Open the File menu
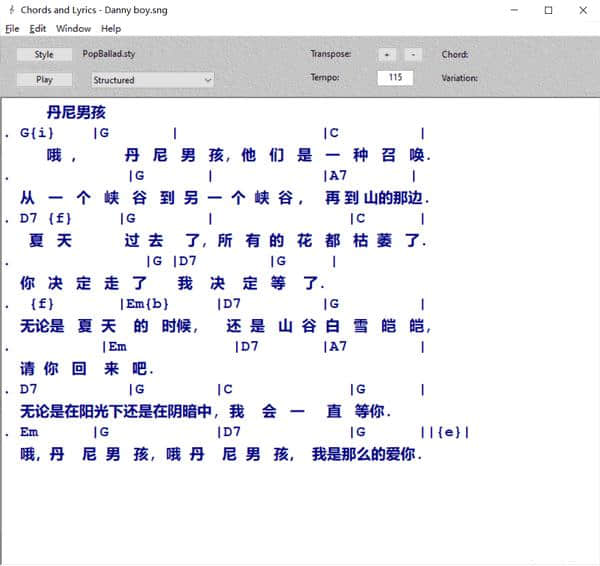 (x=12, y=29)
